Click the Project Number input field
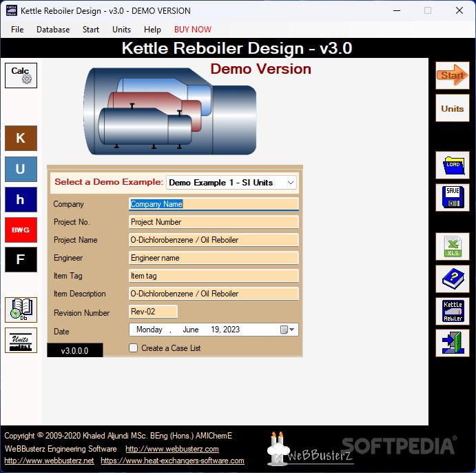Viewport: 476px width, 473px height. pyautogui.click(x=214, y=222)
